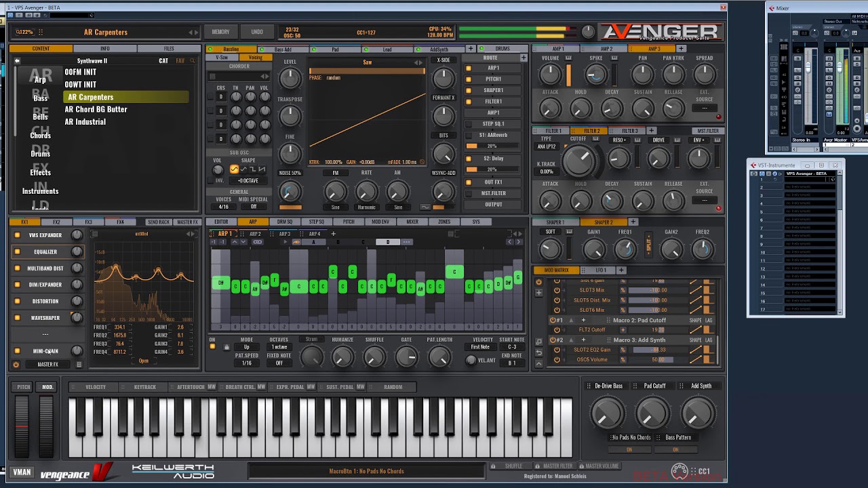Click the START NOTE C-3 field
868x488 pixels.
click(x=512, y=347)
